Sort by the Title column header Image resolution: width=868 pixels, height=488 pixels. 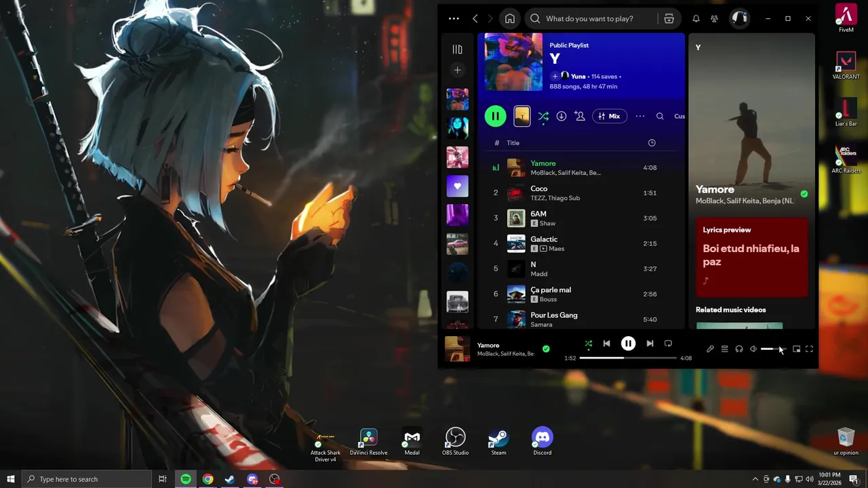[x=513, y=142]
